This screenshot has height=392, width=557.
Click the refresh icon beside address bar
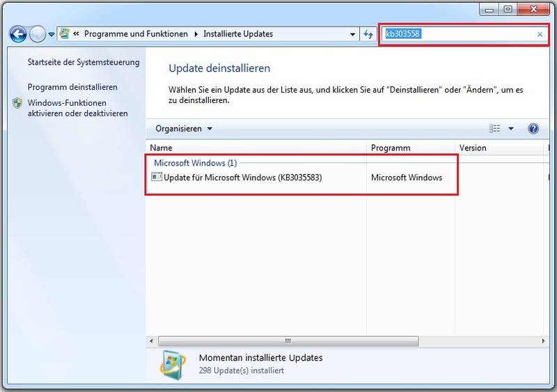coord(368,34)
